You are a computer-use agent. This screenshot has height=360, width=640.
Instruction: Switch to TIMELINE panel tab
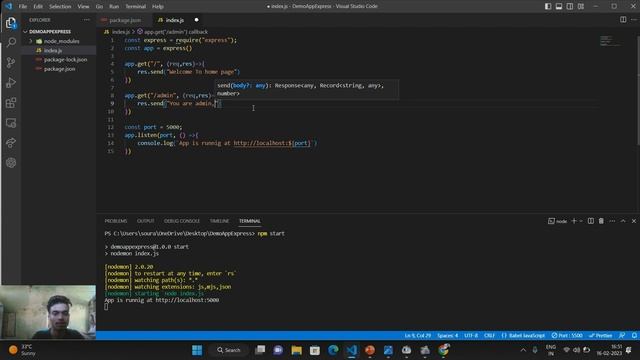[x=219, y=221]
